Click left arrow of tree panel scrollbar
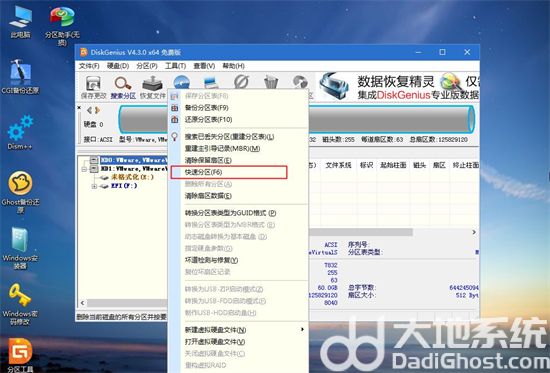This screenshot has height=373, width=550. coord(82,302)
